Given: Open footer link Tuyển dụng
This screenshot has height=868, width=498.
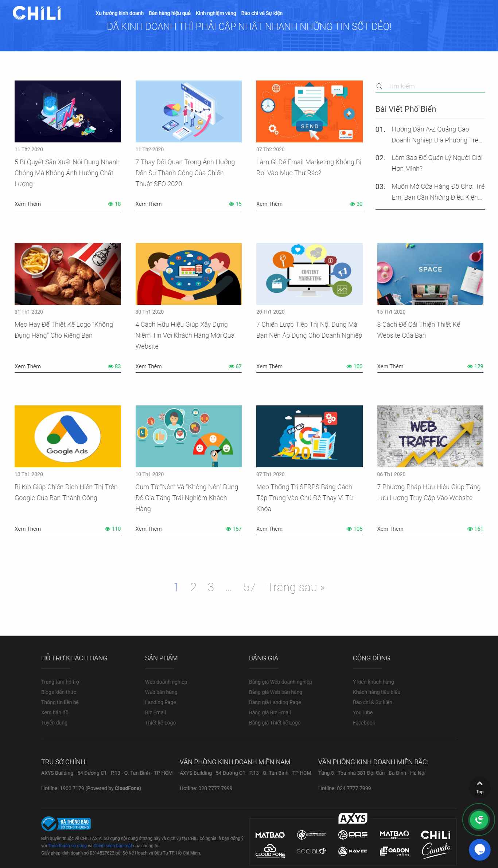Looking at the screenshot, I should [x=54, y=723].
